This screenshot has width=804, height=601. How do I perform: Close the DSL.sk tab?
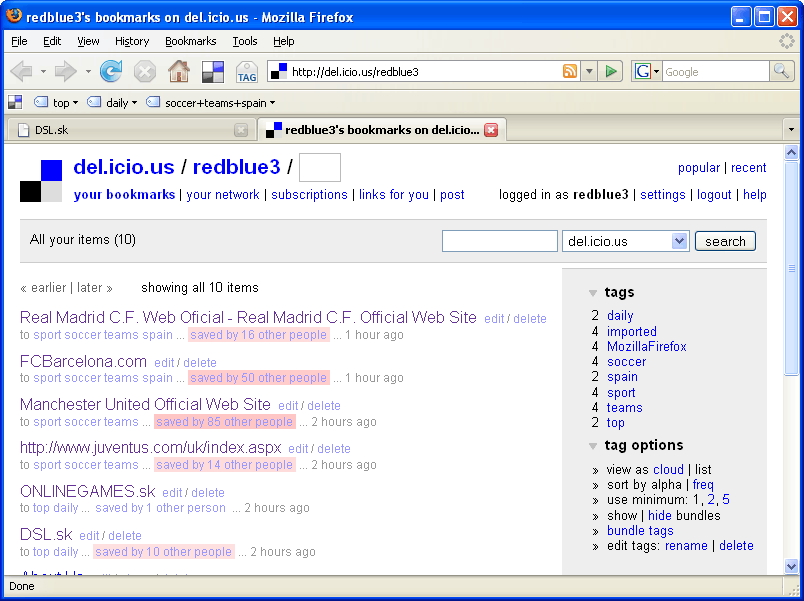pyautogui.click(x=241, y=130)
